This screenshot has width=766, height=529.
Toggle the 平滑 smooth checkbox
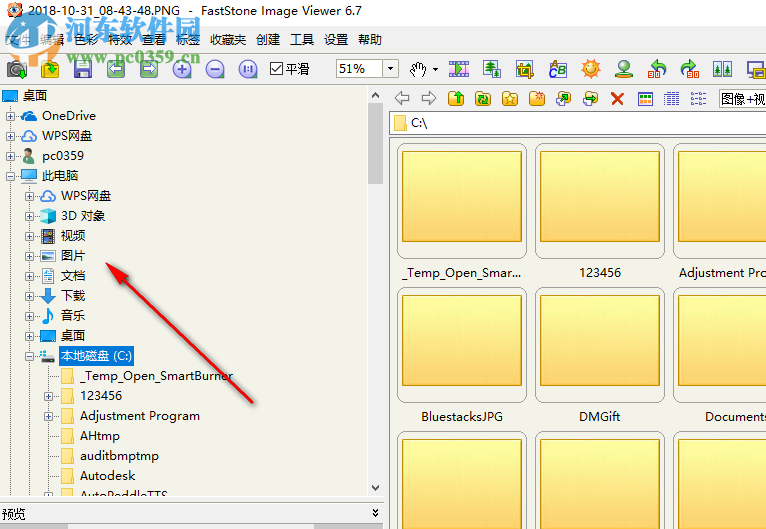pos(277,69)
